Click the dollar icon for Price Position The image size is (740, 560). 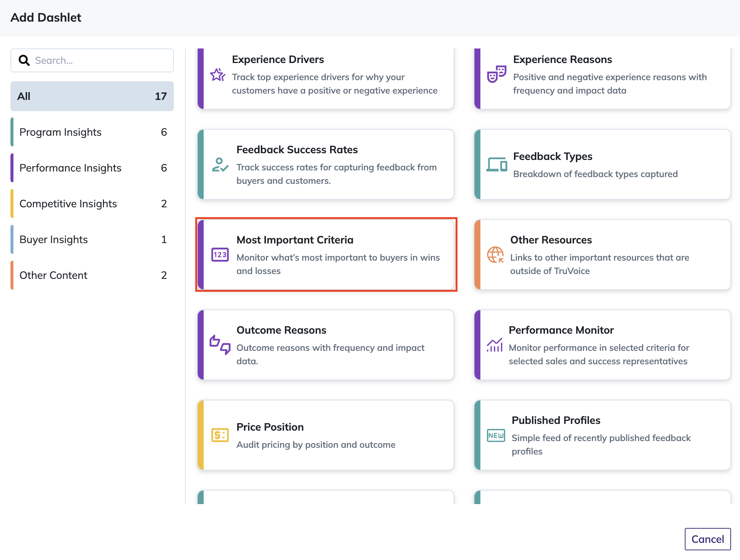(x=220, y=435)
